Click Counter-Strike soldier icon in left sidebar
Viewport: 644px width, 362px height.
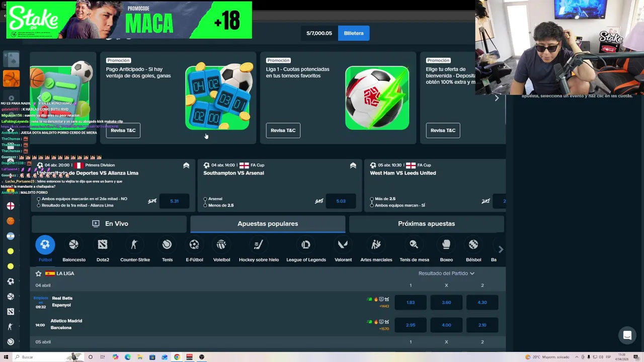[x=11, y=326]
